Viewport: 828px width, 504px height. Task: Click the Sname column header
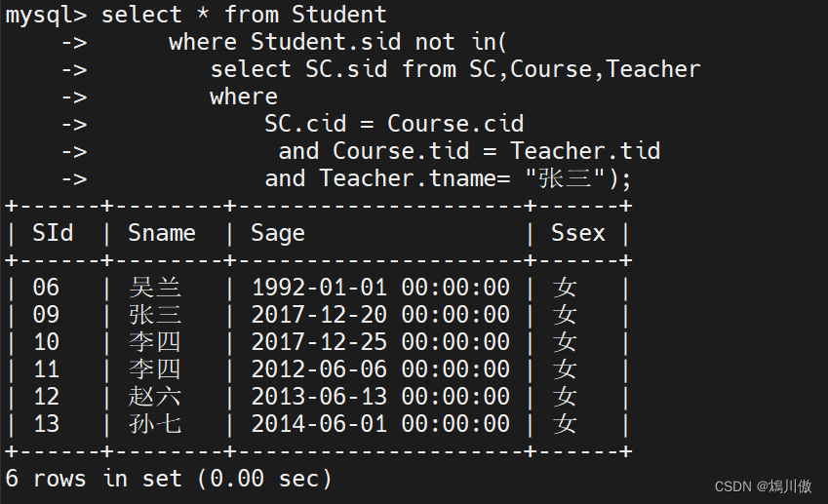click(162, 233)
